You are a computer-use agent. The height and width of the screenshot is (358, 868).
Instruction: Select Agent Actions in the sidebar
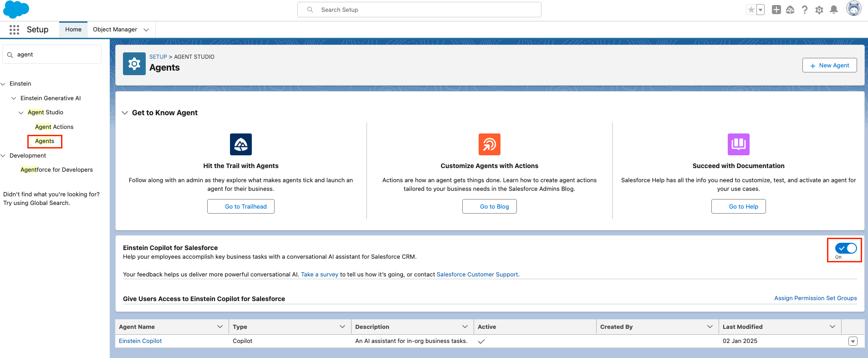pos(54,127)
